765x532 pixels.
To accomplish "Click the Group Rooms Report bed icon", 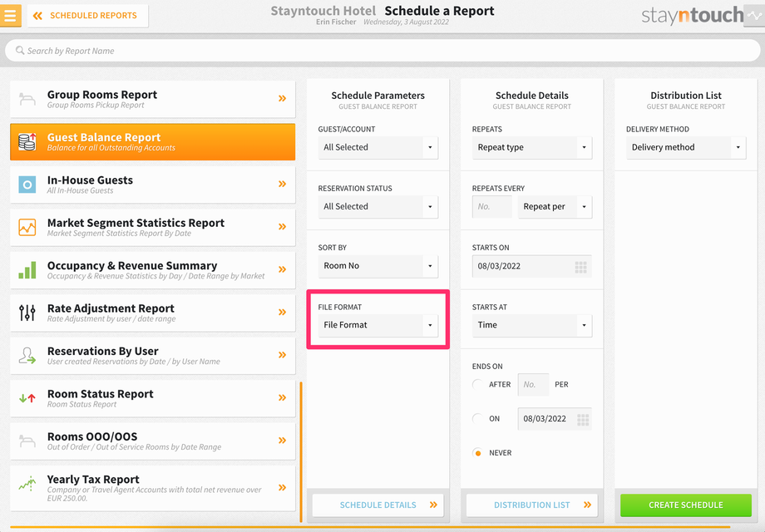I will 27,99.
